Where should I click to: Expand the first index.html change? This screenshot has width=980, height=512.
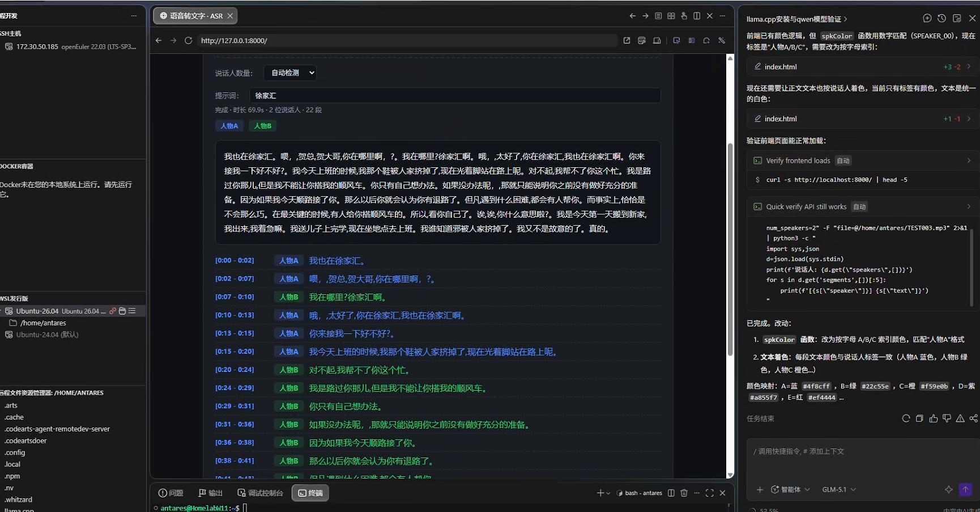969,67
